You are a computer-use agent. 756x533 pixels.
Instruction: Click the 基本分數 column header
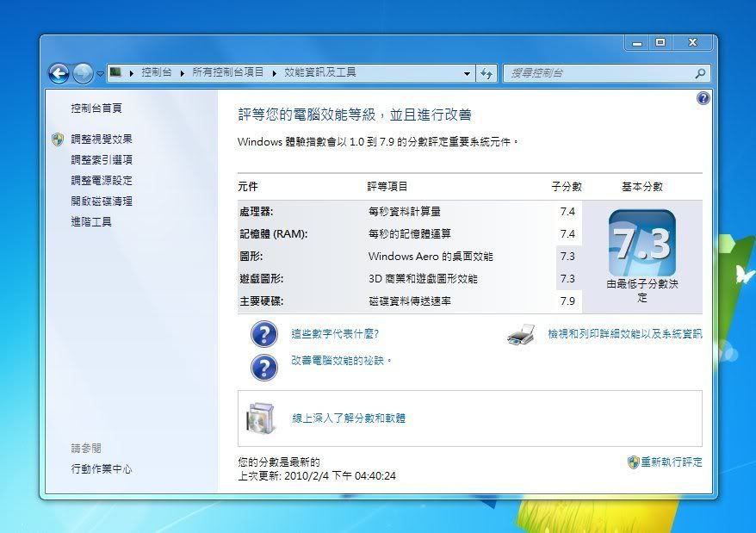pyautogui.click(x=642, y=187)
